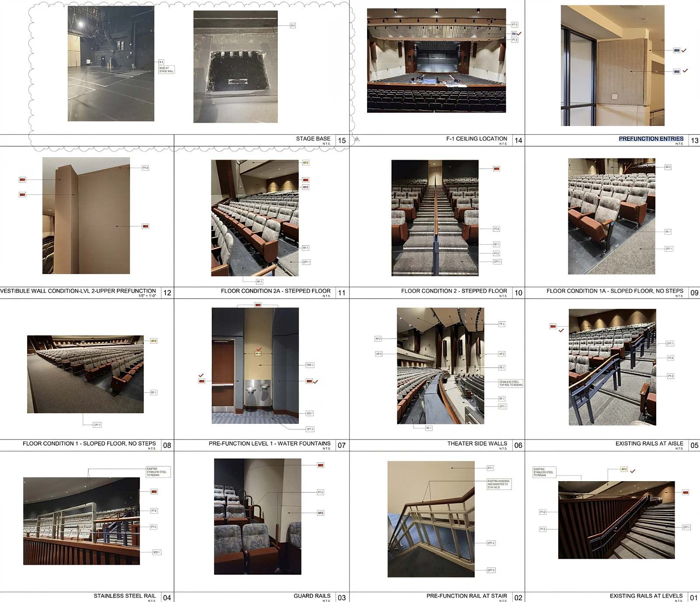Screen dimensions: 700x602
Task: Select detail number 11 box
Action: click(342, 293)
